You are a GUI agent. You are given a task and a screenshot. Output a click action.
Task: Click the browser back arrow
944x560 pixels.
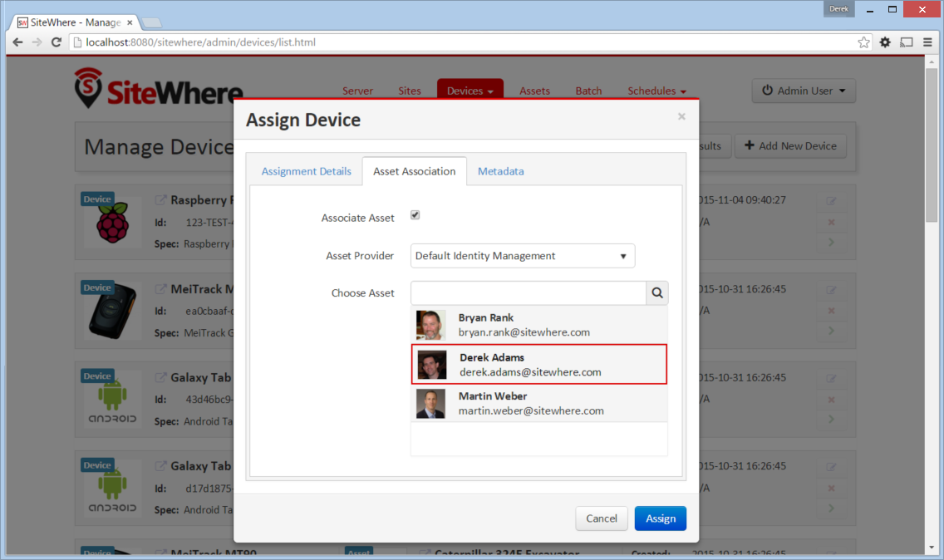pos(17,42)
